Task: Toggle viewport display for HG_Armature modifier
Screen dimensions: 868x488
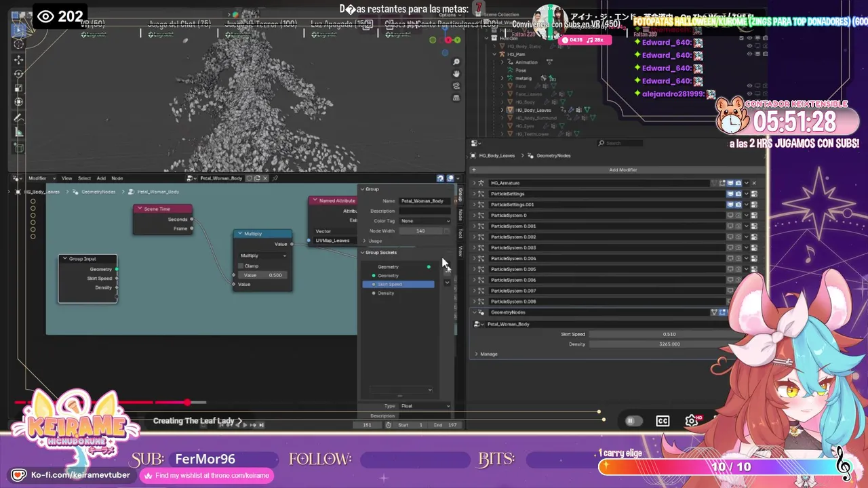Action: coord(730,183)
